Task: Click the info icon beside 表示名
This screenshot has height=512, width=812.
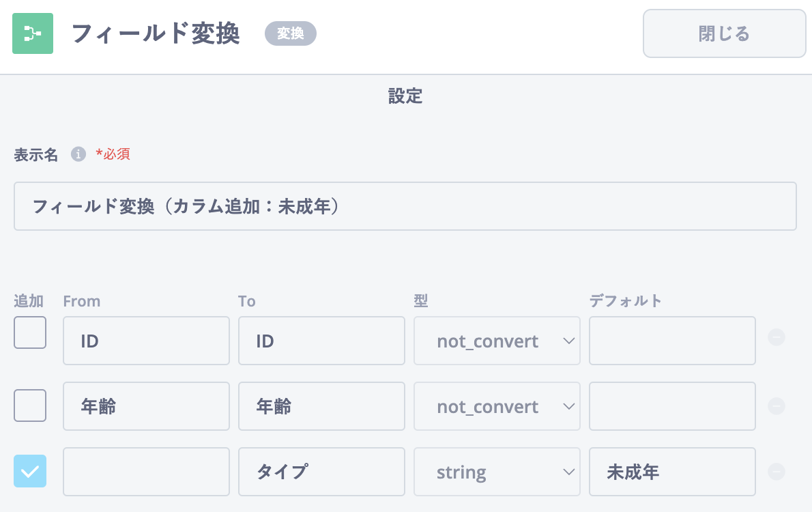Action: [x=78, y=154]
